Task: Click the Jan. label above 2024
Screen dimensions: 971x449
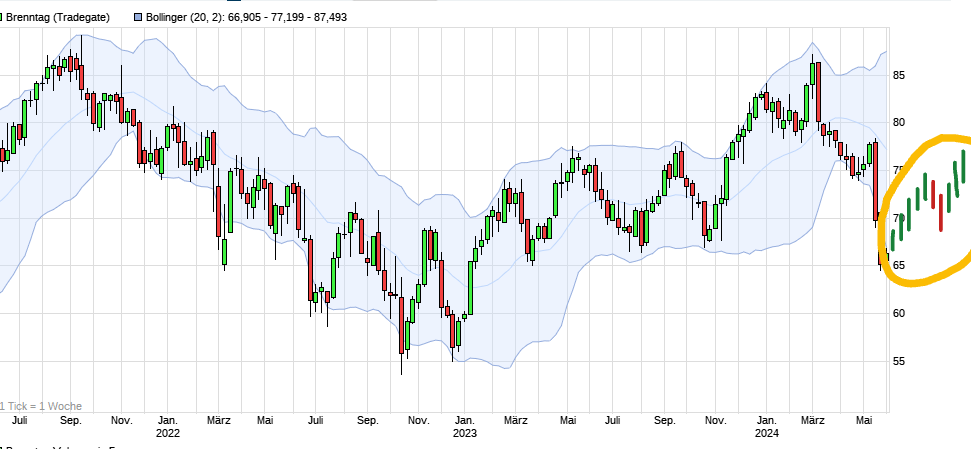Action: 766,421
